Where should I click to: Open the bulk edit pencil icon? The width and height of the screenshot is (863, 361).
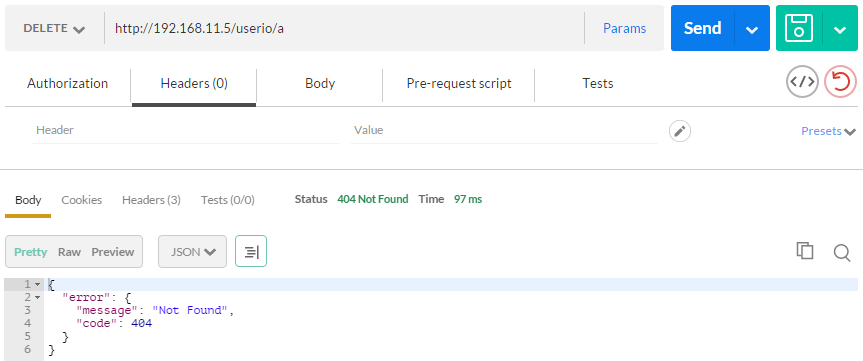pos(680,132)
